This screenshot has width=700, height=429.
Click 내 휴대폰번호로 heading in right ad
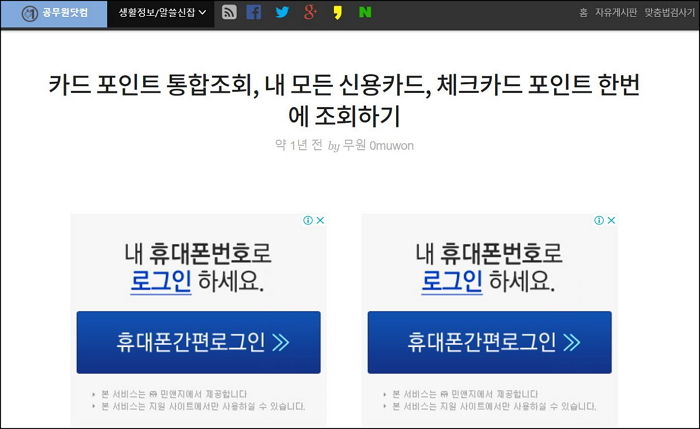(489, 253)
